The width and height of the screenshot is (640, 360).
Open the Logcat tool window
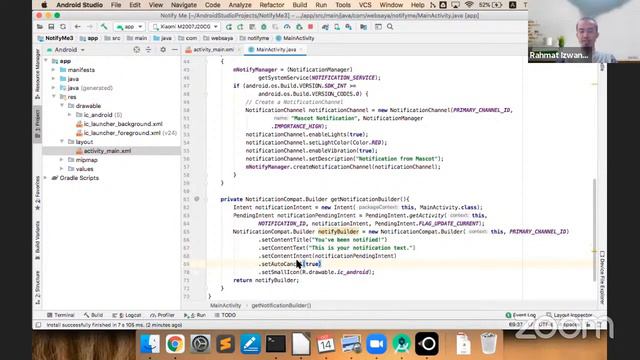click(x=127, y=315)
